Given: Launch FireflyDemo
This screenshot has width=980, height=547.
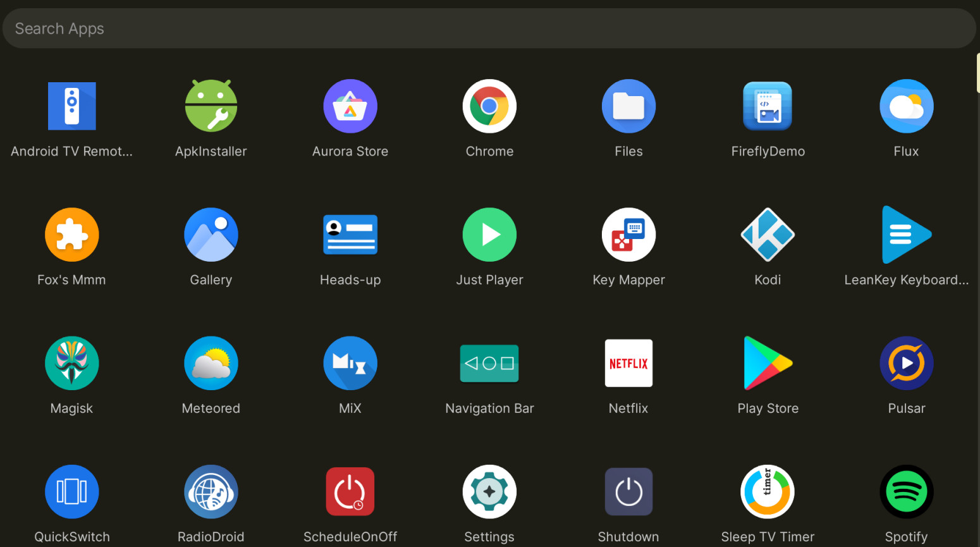Looking at the screenshot, I should click(x=768, y=106).
